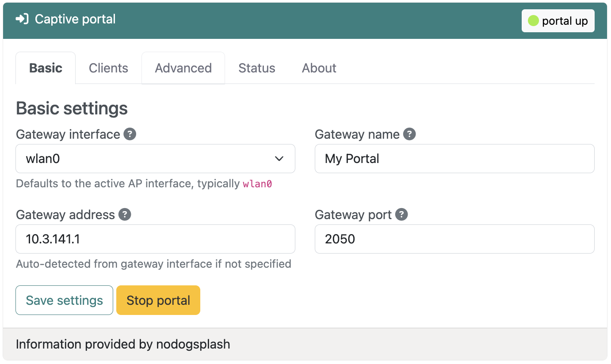Click the wlan0 dropdown chevron arrow
Image resolution: width=611 pixels, height=364 pixels.
[279, 159]
